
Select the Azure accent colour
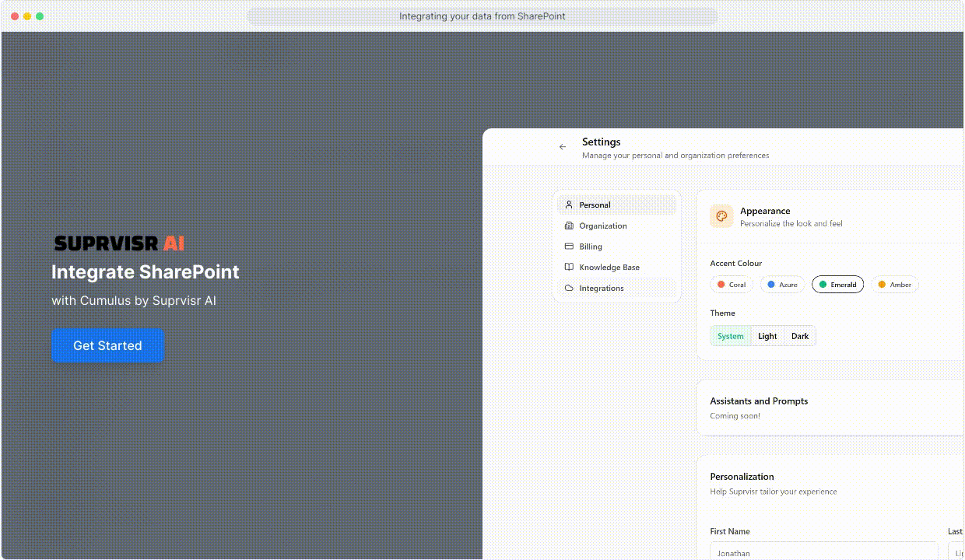(x=782, y=284)
